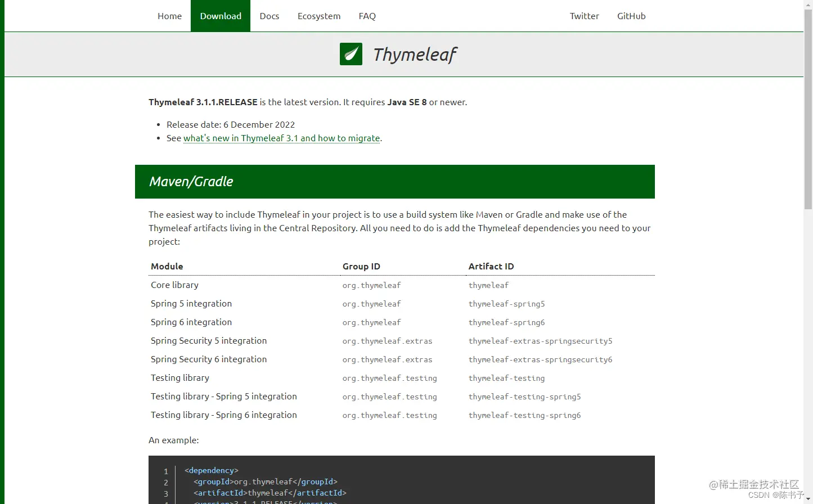Click Testing library - Spring 6 integration cell

[224, 415]
